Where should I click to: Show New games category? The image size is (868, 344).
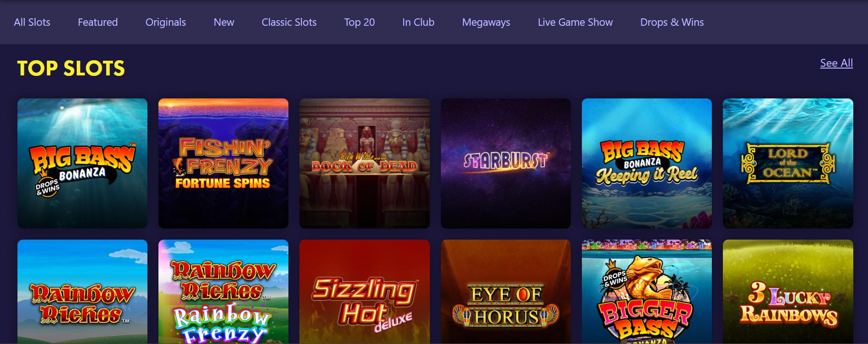224,22
